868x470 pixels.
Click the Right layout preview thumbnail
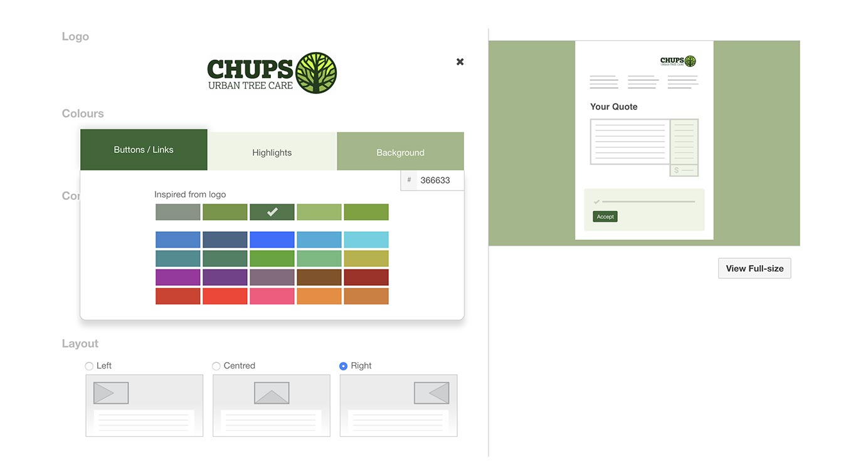398,405
